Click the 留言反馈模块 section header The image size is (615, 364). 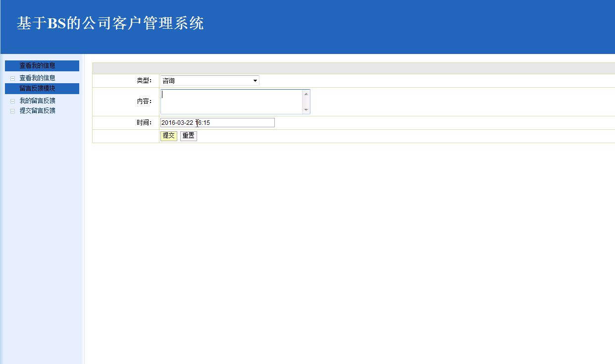pyautogui.click(x=42, y=89)
